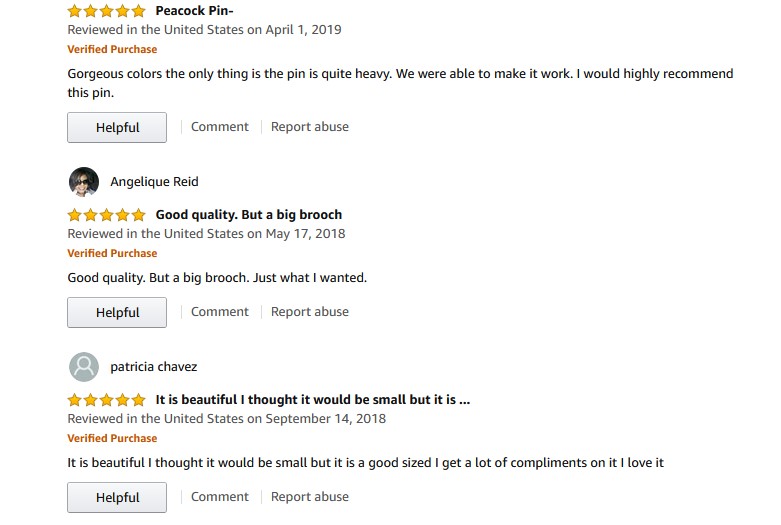
Task: Report abuse on the Peacock Pin review
Action: [310, 127]
